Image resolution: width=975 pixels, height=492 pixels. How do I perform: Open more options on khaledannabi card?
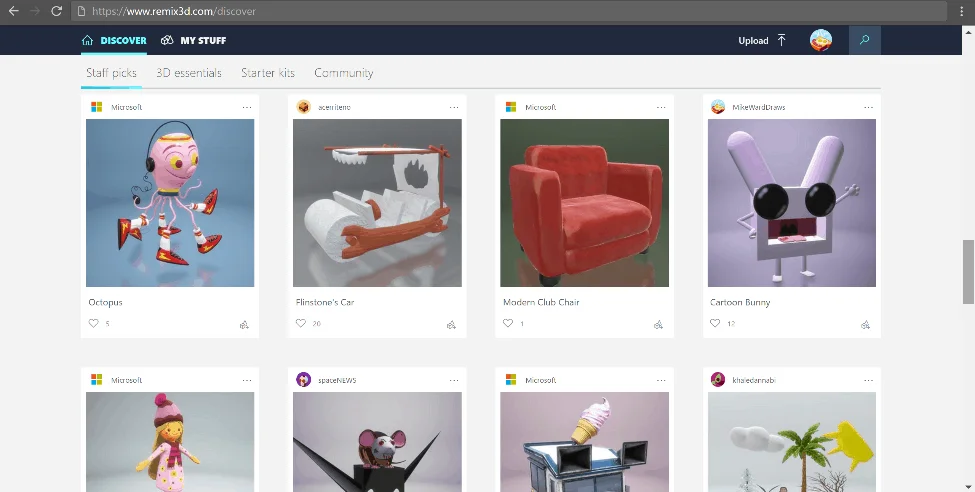coord(868,380)
